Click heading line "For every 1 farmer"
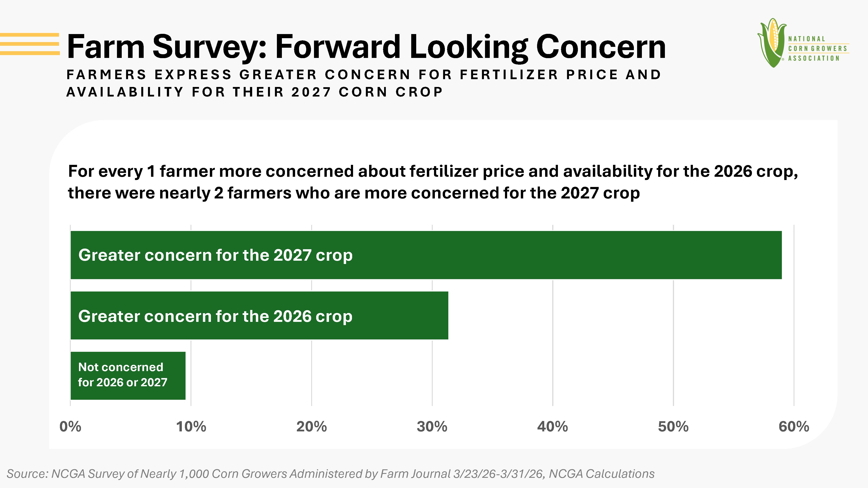Image resolution: width=868 pixels, height=488 pixels. point(433,171)
